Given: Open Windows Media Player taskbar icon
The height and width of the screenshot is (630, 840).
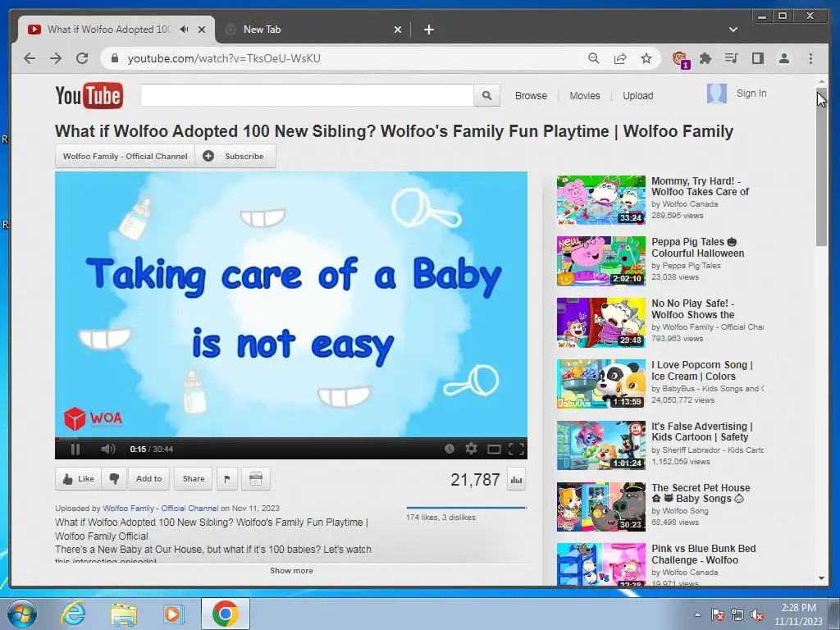Looking at the screenshot, I should point(173,614).
